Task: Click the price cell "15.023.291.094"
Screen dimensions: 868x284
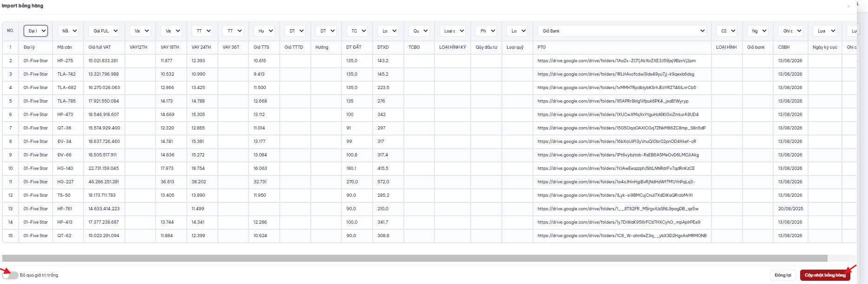Action: point(104,236)
